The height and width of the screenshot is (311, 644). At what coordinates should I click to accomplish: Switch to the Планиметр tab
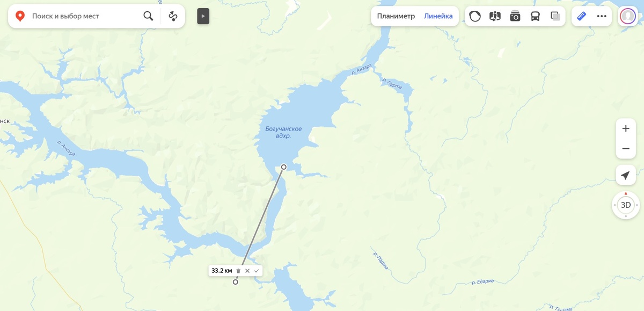pos(396,16)
